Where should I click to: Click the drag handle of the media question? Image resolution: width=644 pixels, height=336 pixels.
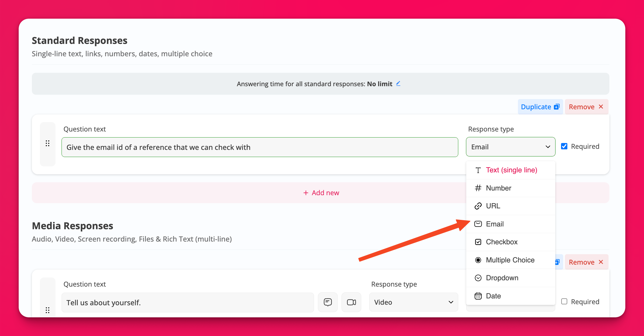[x=48, y=310]
